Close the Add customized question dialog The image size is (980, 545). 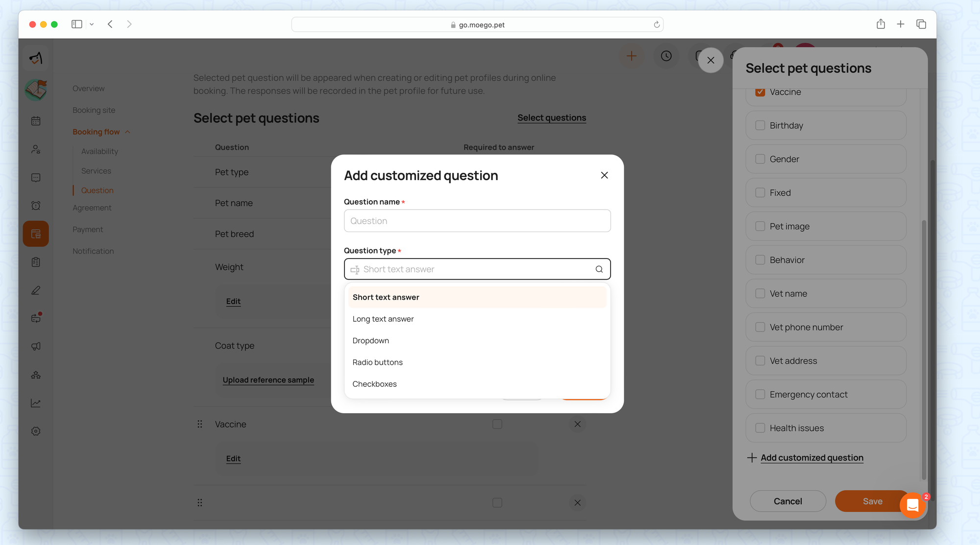(604, 175)
